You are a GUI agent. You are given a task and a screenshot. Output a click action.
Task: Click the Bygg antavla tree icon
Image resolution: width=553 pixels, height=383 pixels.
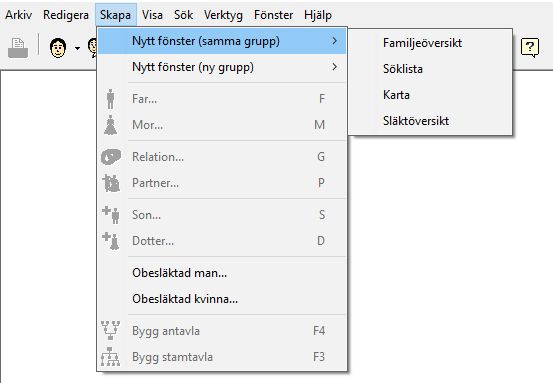pos(110,330)
